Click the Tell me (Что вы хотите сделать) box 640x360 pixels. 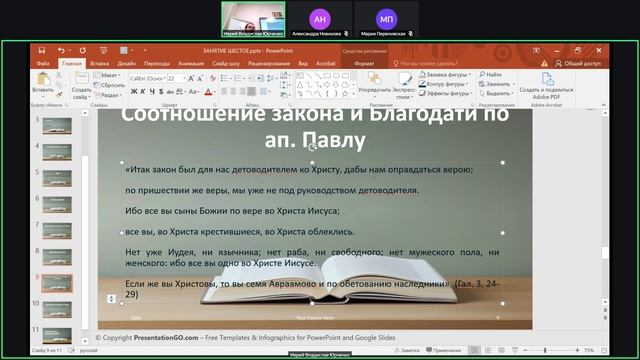point(426,63)
